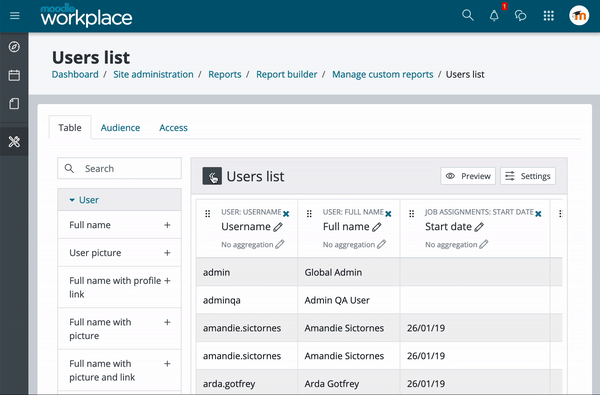600x395 pixels.
Task: Select the 'admin' username cell
Action: (247, 272)
